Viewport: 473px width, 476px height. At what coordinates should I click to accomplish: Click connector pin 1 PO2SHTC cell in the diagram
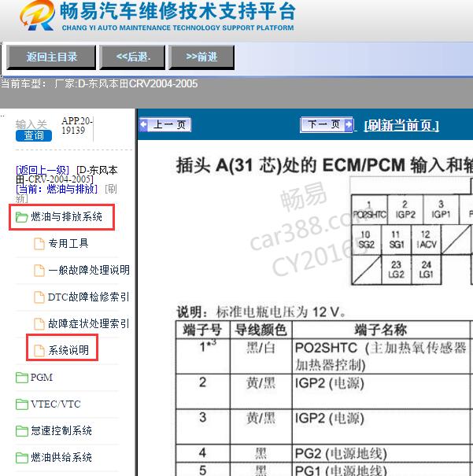click(x=369, y=209)
